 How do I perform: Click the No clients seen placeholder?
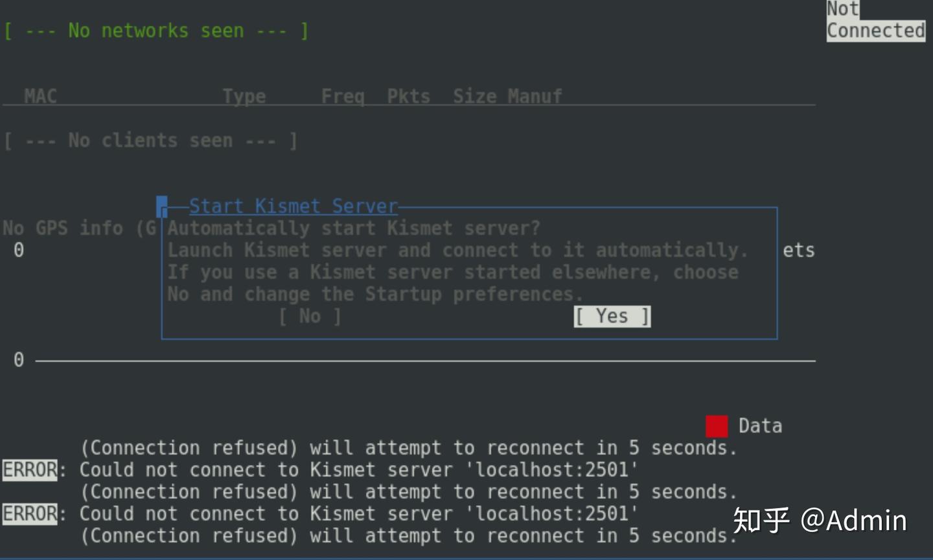[x=150, y=140]
